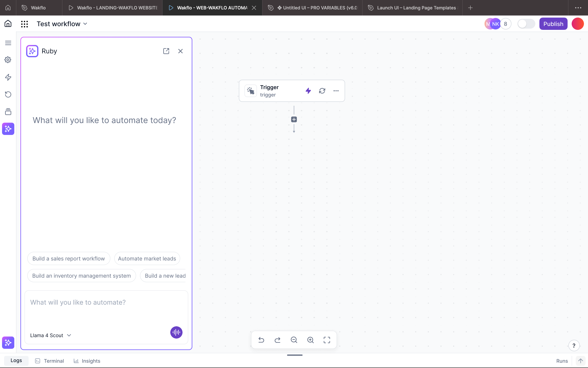Select Automate market leads suggestion
Screen dimensions: 588x368
(x=147, y=258)
